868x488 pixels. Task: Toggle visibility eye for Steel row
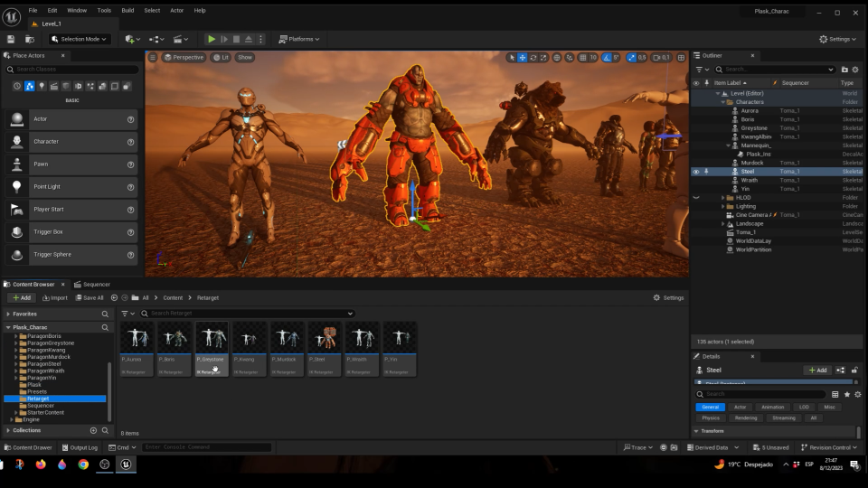pos(696,172)
